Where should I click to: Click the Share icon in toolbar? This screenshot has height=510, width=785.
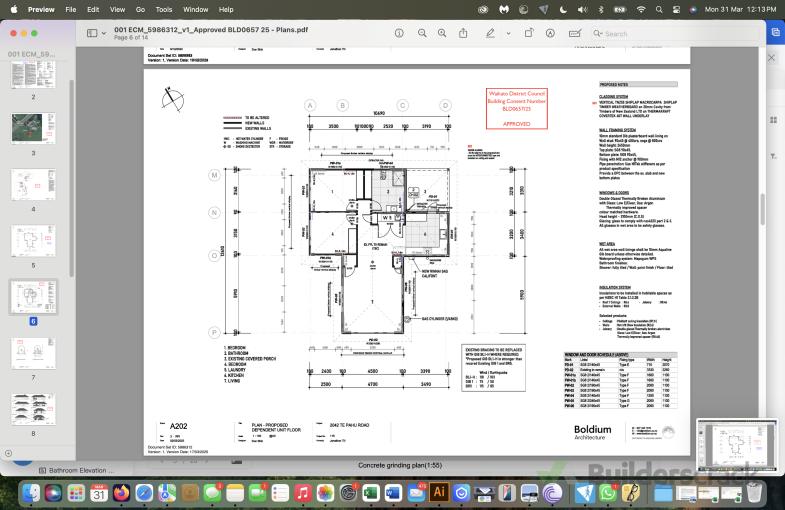click(x=465, y=33)
